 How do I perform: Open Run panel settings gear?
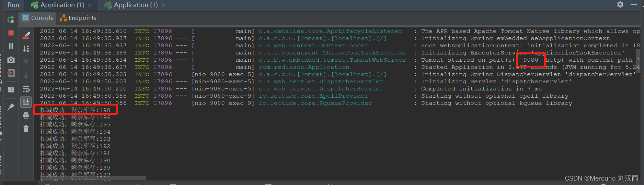click(x=620, y=4)
